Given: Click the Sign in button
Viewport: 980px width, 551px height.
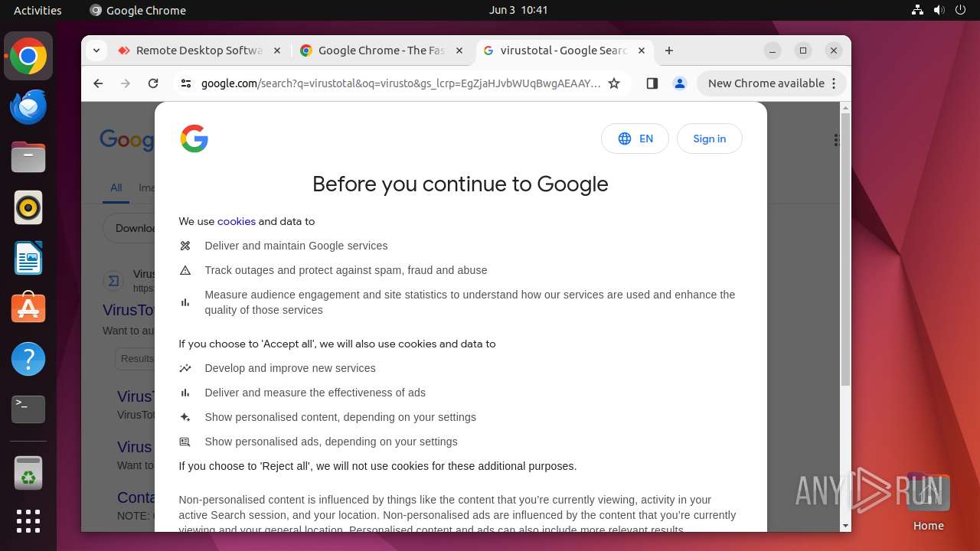Looking at the screenshot, I should [710, 139].
